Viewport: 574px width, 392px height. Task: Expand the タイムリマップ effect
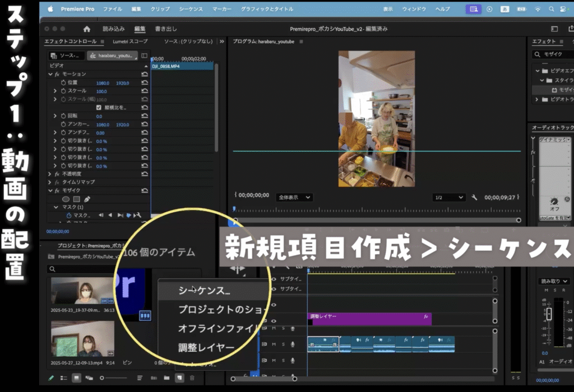tap(50, 182)
